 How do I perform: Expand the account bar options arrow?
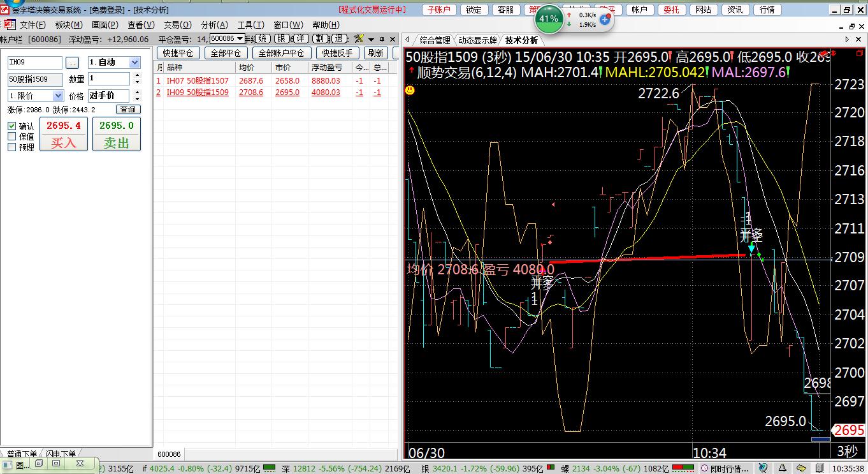click(371, 40)
